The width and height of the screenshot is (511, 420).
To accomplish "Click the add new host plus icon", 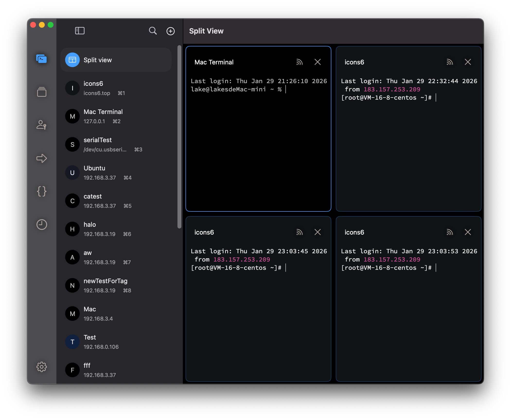I will [x=170, y=31].
